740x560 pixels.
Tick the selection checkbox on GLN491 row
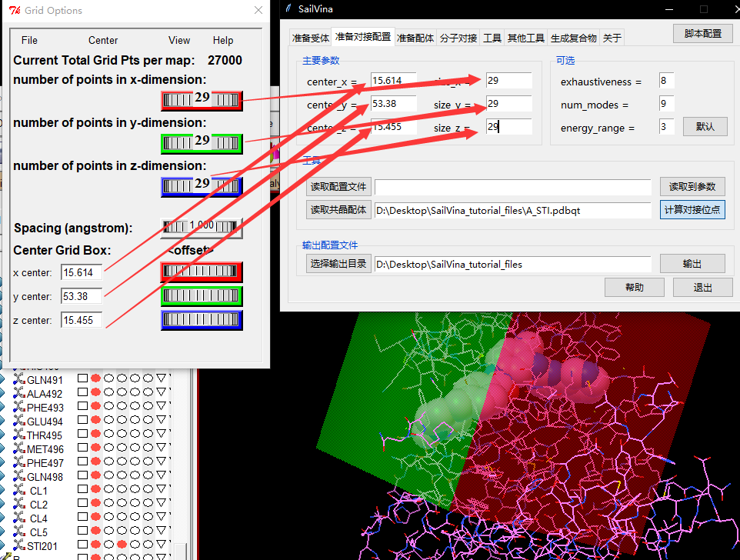pyautogui.click(x=82, y=378)
